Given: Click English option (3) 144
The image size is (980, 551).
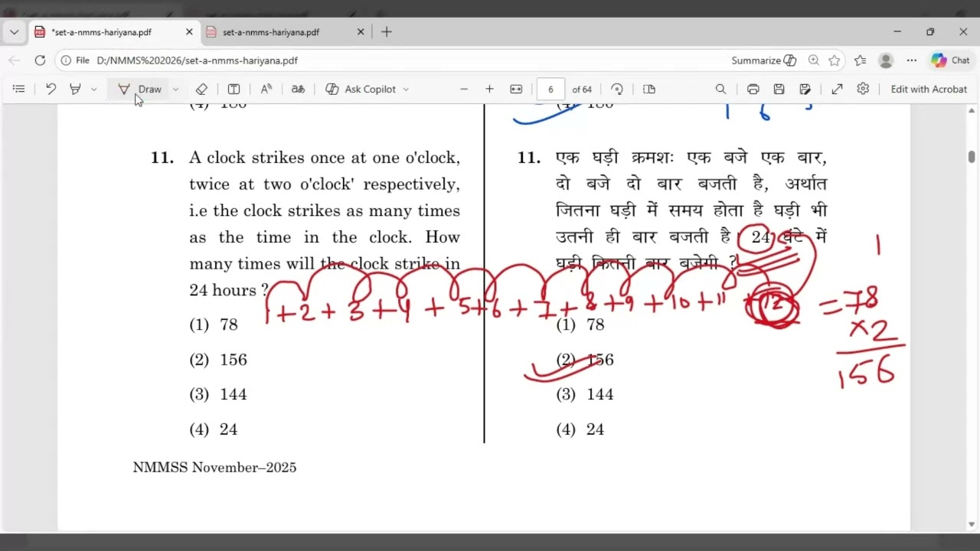Looking at the screenshot, I should coord(218,394).
